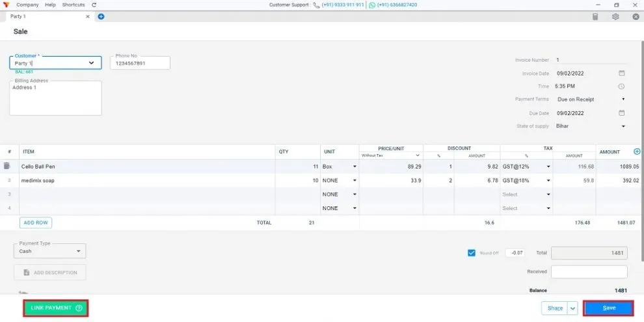Click the Add Description document icon
Viewport: 644px width, 322px height.
27,273
